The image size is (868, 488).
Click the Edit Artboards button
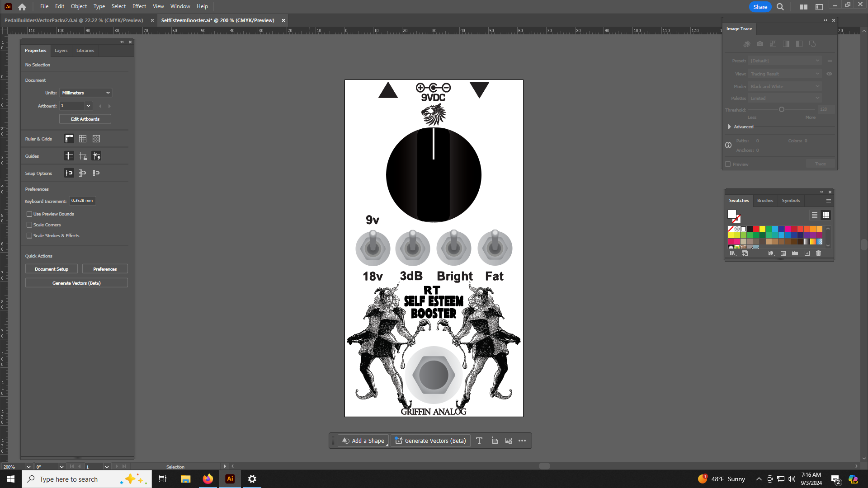[x=85, y=119]
